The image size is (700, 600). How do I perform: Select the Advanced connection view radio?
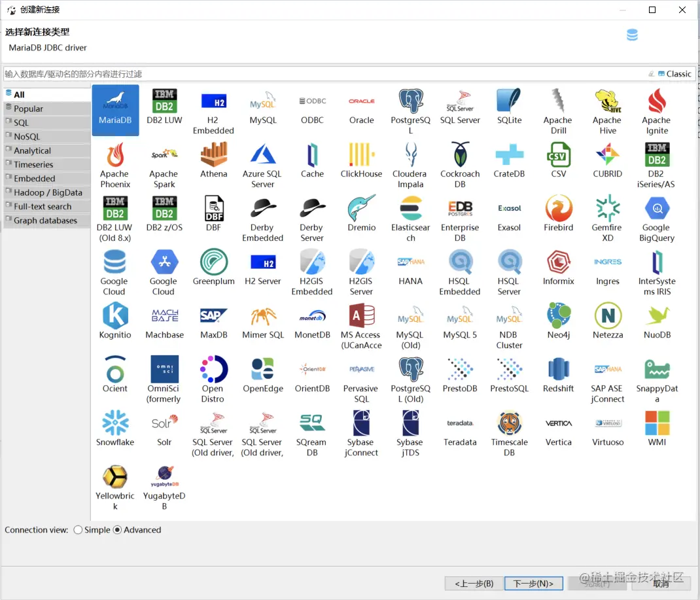pos(117,530)
